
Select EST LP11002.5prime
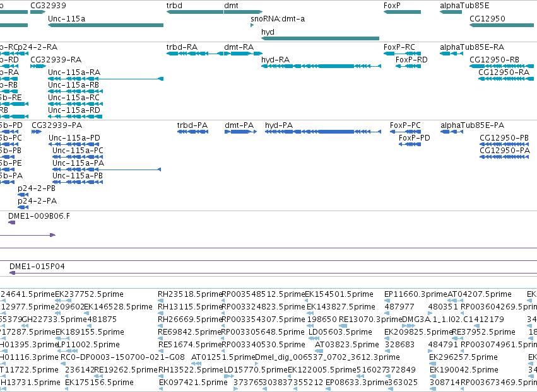[88, 345]
